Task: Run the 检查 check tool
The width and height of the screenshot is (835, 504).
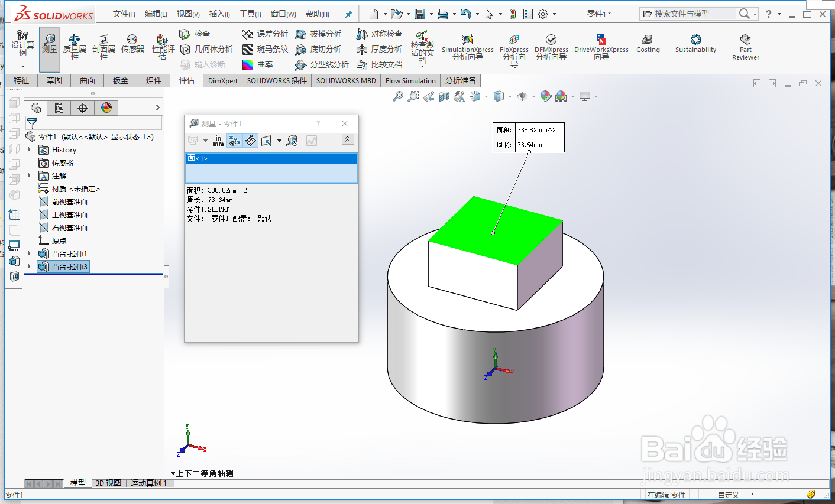Action: [x=195, y=34]
